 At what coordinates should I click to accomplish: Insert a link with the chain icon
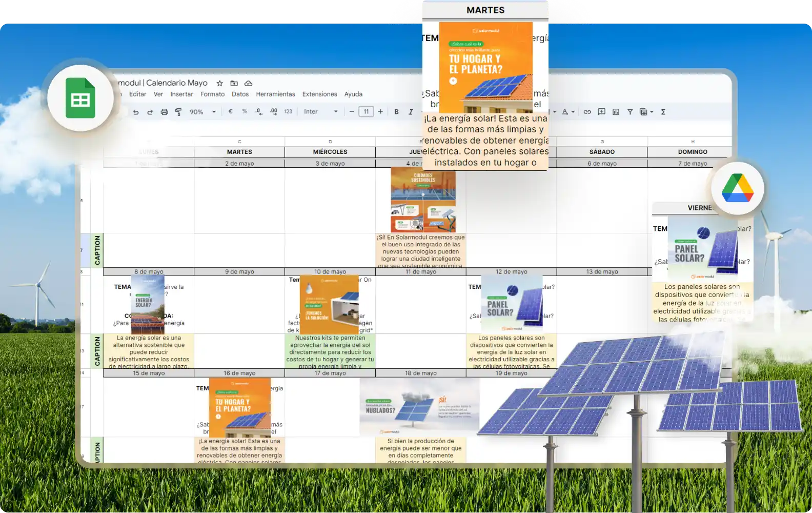tap(587, 112)
